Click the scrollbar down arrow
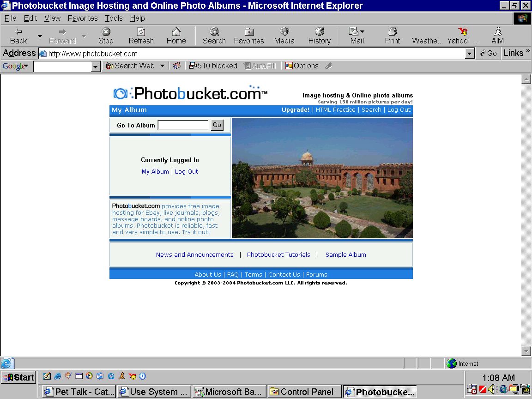Screen dimensions: 532x399 (526, 351)
